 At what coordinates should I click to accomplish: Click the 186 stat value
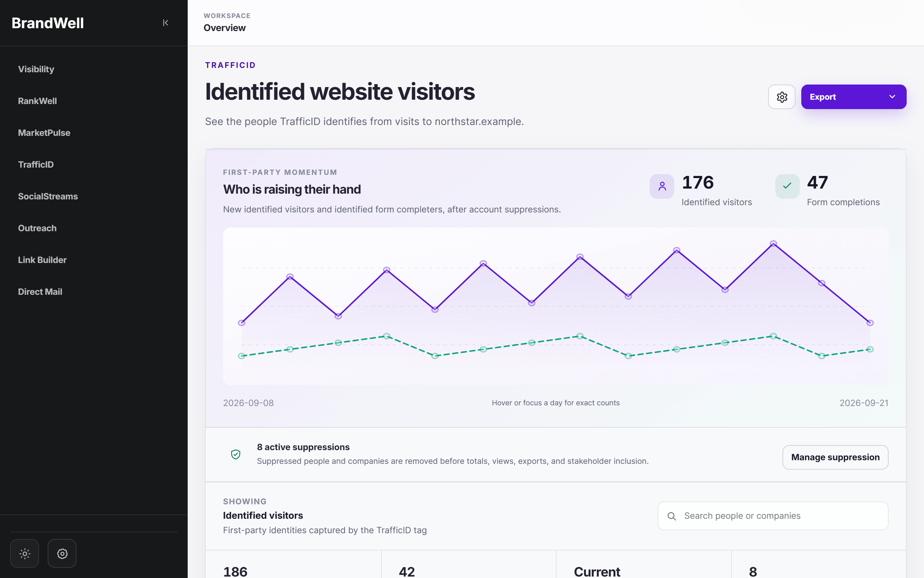click(x=235, y=571)
